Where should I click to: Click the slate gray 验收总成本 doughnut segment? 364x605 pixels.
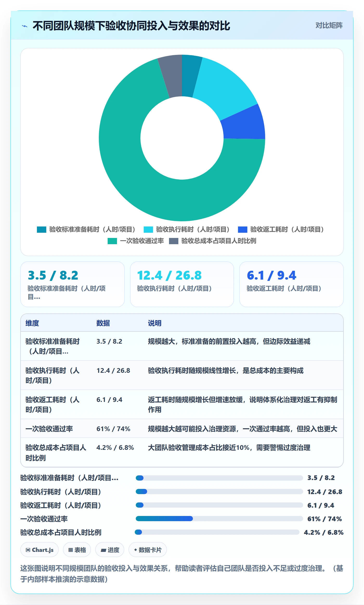pyautogui.click(x=171, y=76)
